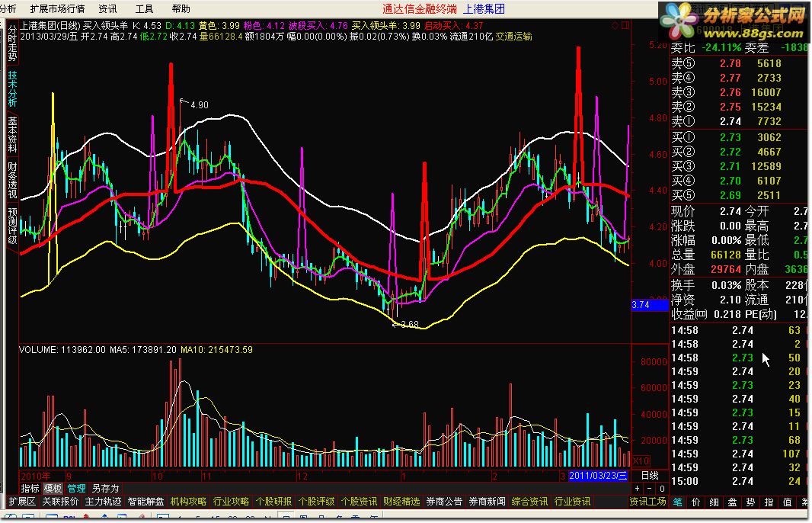
Task: Click the VOLUME indicator label
Action: [x=38, y=350]
